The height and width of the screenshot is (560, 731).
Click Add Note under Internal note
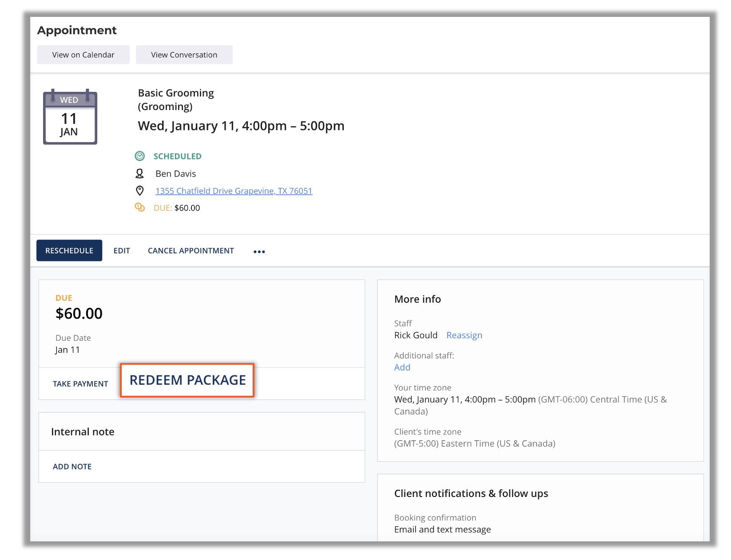click(72, 467)
